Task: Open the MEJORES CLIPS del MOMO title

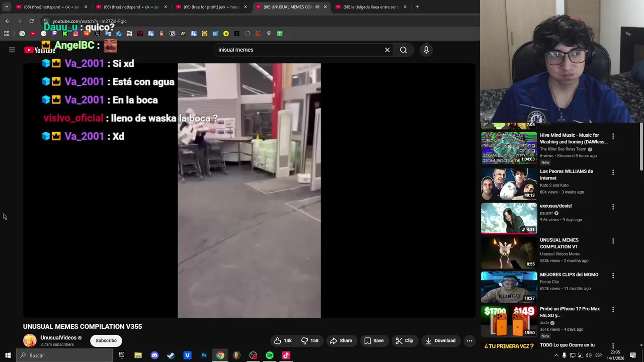Action: click(569, 275)
